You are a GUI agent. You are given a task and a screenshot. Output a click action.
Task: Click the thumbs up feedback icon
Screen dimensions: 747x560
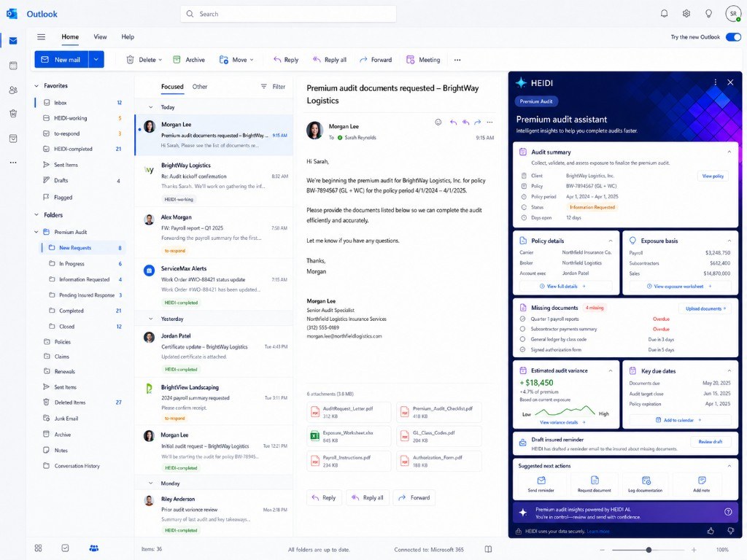tap(711, 531)
